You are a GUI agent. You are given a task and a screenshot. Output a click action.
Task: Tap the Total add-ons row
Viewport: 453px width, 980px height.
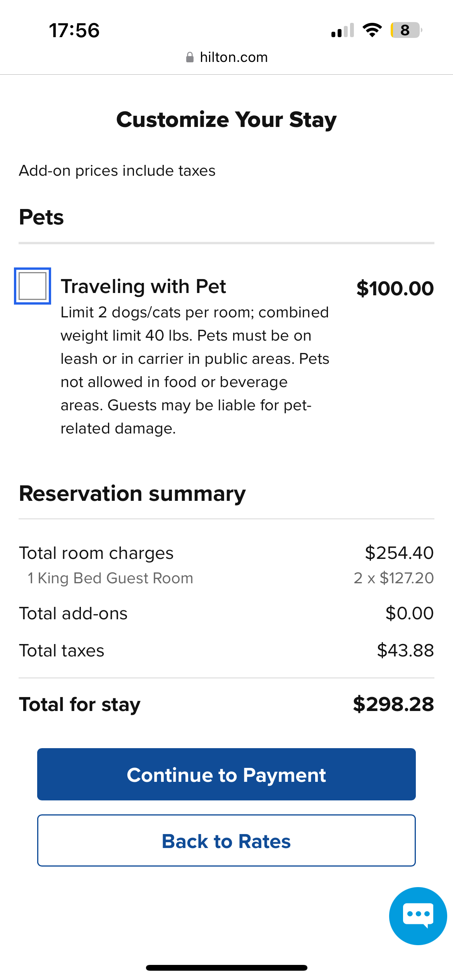[x=226, y=613]
